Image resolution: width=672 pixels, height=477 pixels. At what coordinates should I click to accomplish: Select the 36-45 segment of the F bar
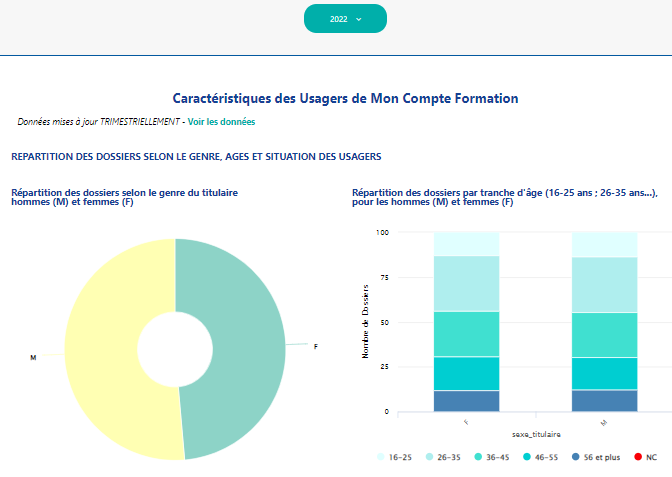[x=466, y=333]
